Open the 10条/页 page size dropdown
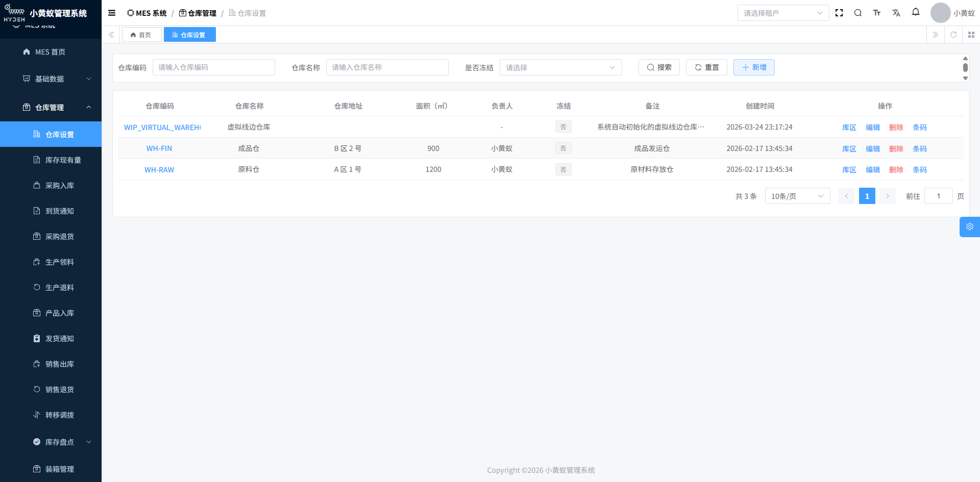The width and height of the screenshot is (980, 482). point(797,196)
